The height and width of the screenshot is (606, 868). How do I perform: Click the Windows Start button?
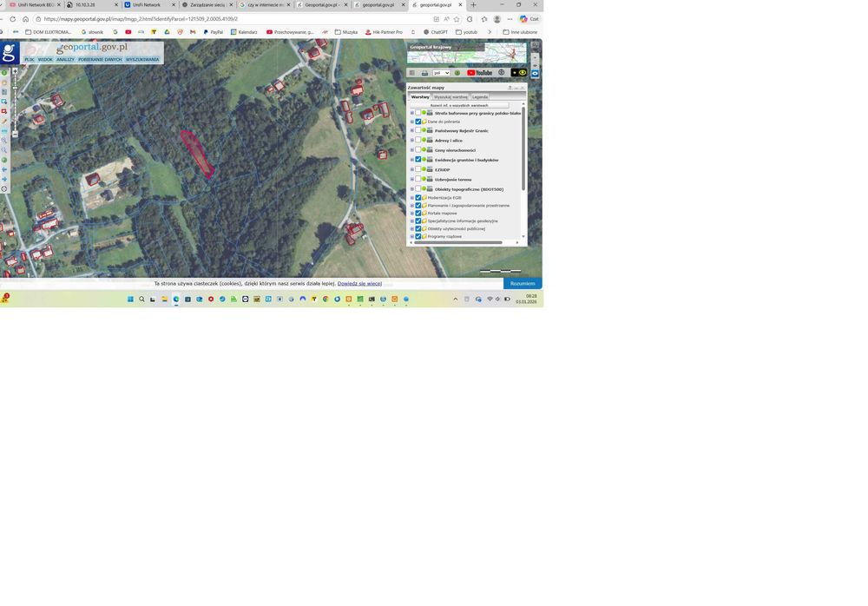click(131, 300)
